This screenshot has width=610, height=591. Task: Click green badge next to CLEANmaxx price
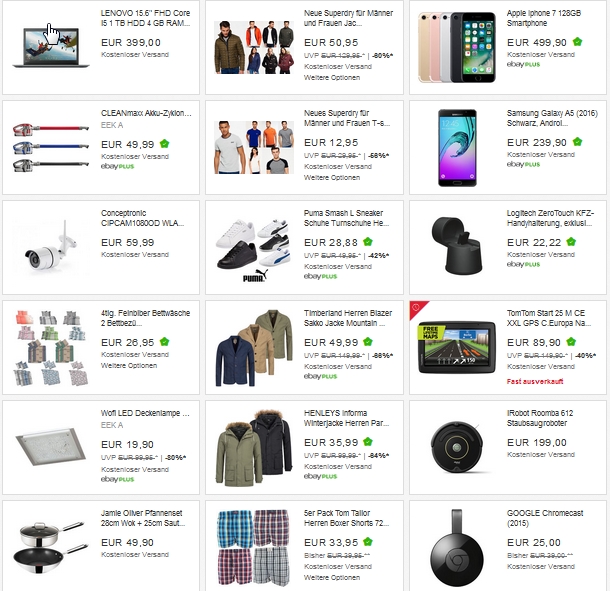[x=165, y=144]
